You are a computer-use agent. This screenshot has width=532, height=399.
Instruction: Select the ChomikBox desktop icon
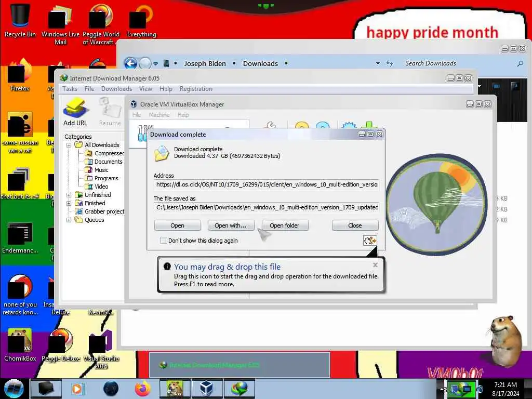20,345
